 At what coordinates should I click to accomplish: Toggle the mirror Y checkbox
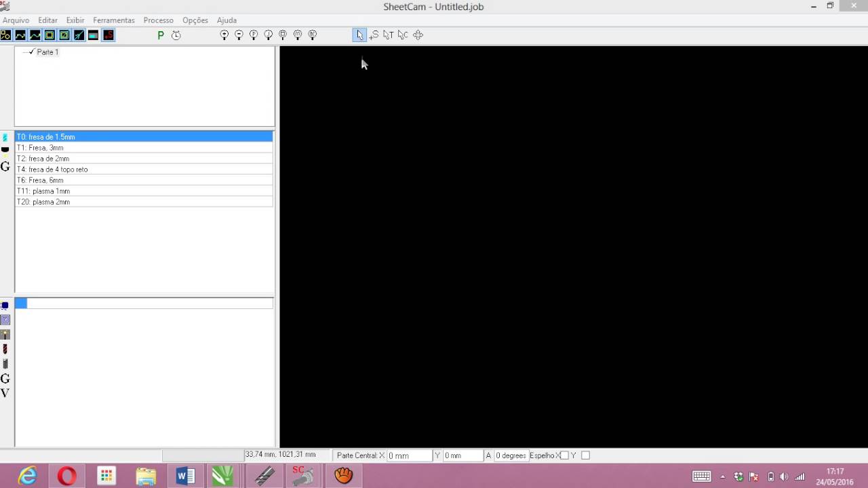click(x=586, y=455)
